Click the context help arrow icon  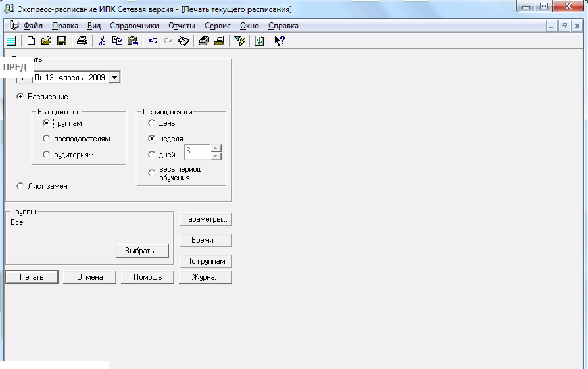tap(280, 41)
